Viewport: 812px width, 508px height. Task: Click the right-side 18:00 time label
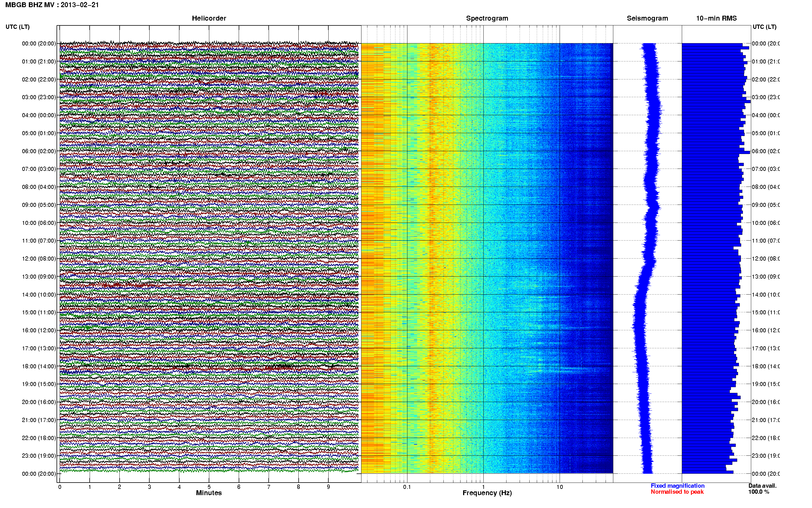pyautogui.click(x=766, y=366)
